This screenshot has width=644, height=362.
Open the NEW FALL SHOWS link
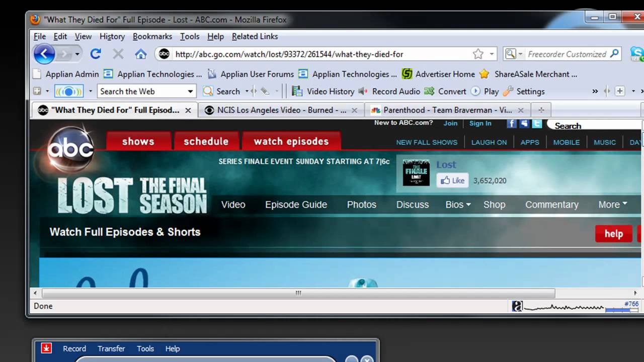pos(427,142)
